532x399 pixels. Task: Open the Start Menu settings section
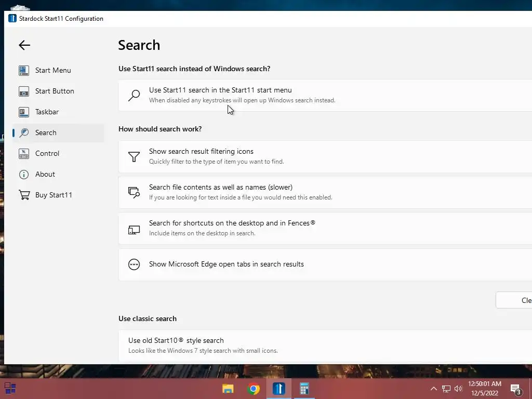coord(58,70)
